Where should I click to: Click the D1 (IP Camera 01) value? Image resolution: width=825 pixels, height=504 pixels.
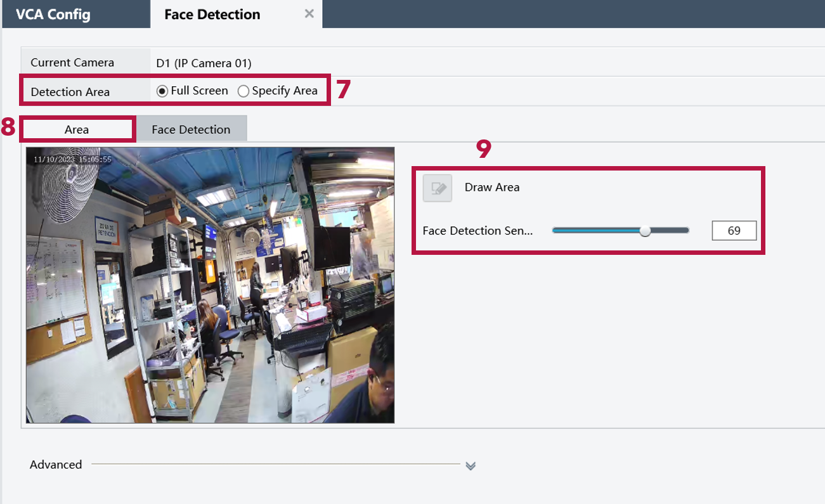click(204, 63)
